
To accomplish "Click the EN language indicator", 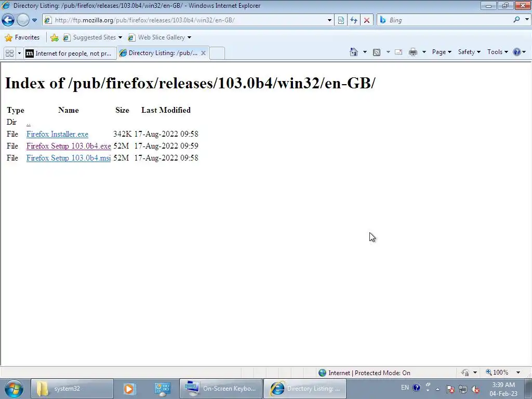I will coord(405,388).
